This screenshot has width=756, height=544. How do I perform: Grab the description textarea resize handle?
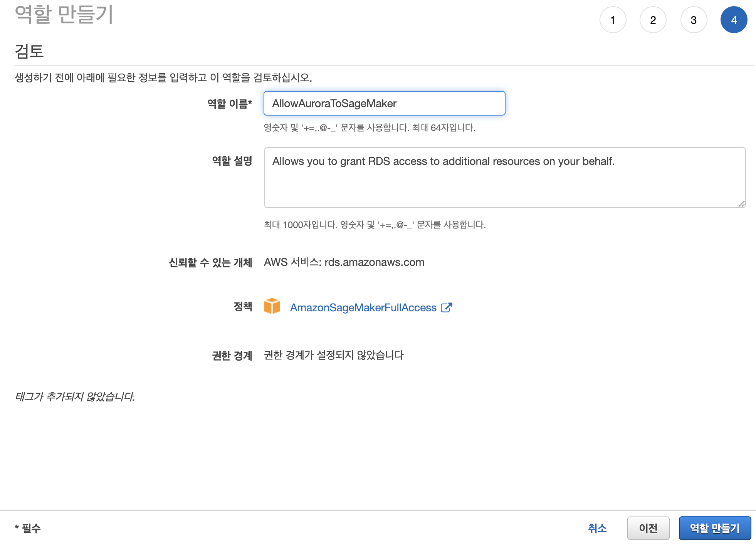[x=742, y=204]
